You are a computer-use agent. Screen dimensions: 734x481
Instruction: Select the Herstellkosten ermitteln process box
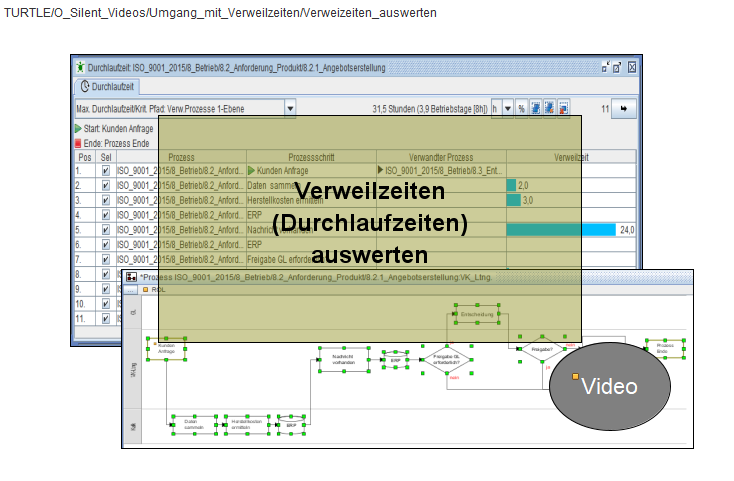pos(247,425)
